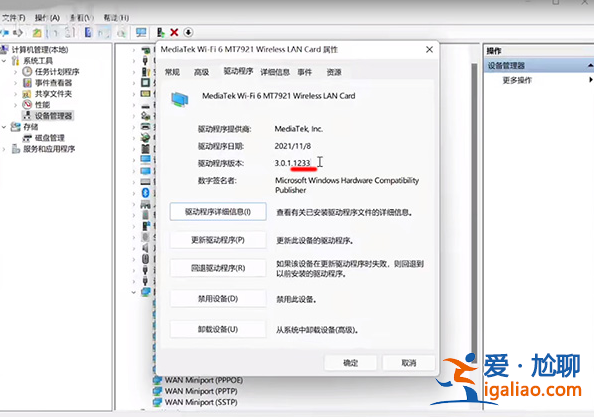Open the 操作(A) menu
The width and height of the screenshot is (594, 417).
point(47,18)
